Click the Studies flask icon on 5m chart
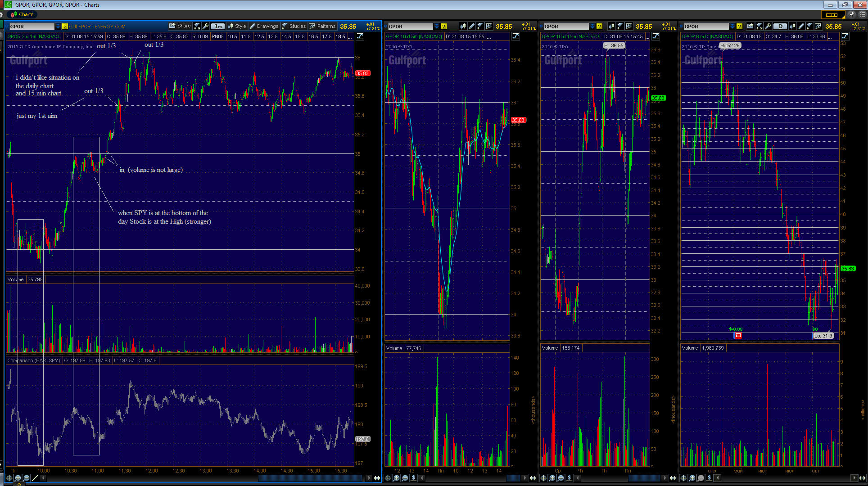This screenshot has height=486, width=868. (x=480, y=26)
